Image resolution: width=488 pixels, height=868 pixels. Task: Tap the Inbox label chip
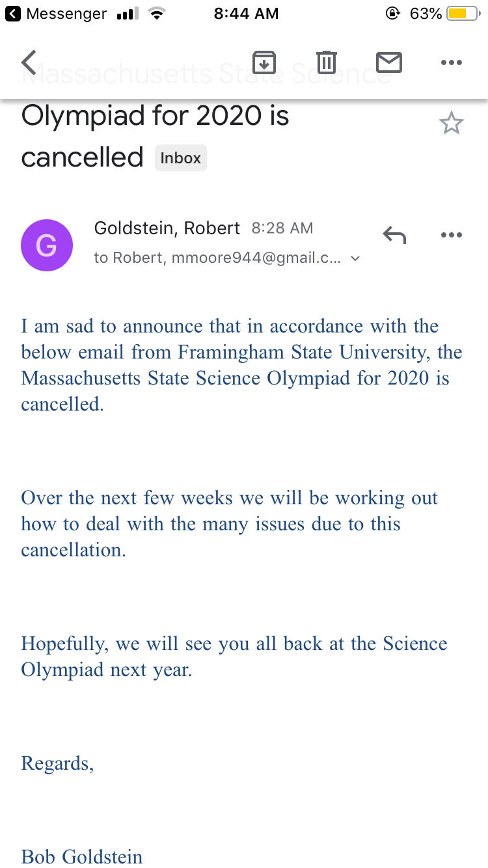coord(180,158)
